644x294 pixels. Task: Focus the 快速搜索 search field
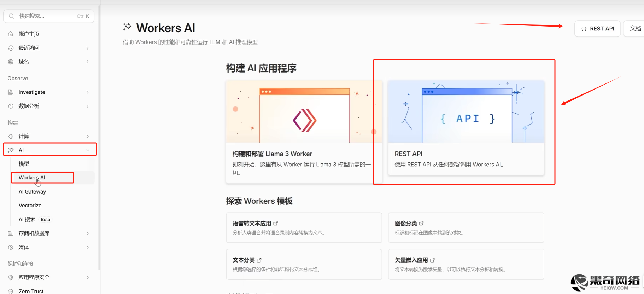coord(49,16)
